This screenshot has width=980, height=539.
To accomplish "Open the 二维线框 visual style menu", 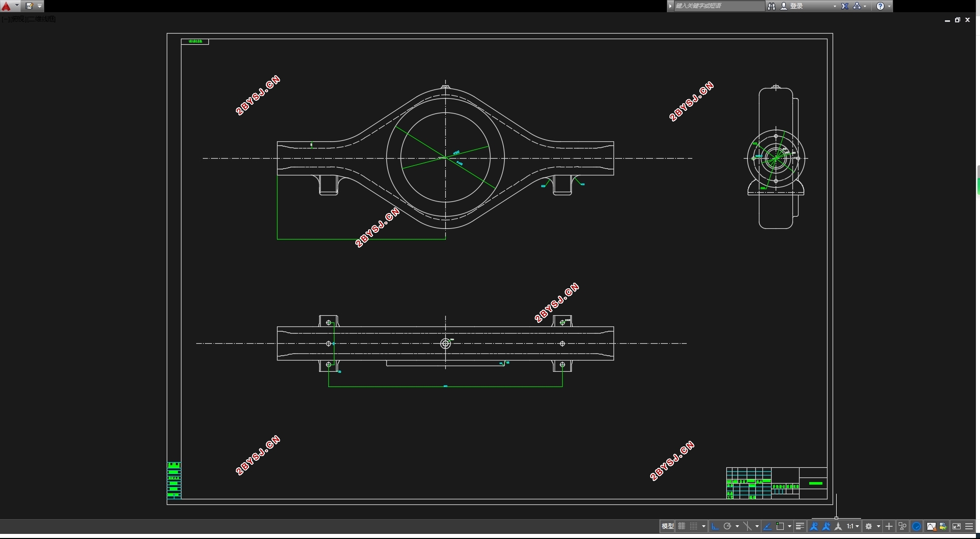I will [42, 19].
